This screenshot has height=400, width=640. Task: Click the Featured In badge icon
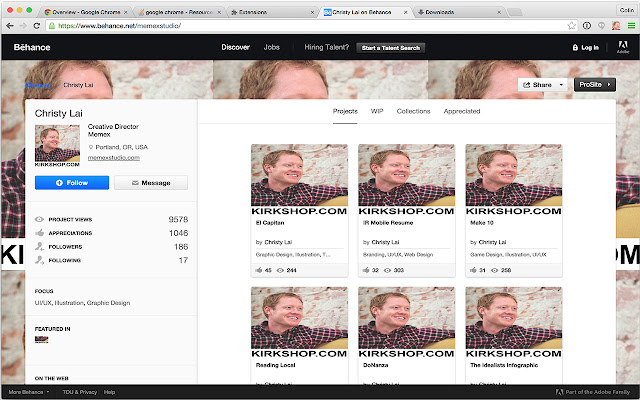(x=42, y=340)
